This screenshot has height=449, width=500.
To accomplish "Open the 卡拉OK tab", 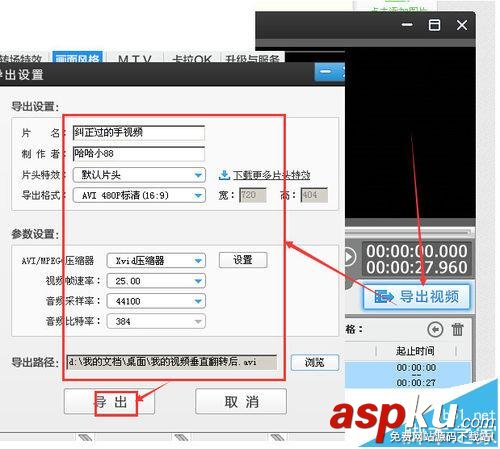I will click(192, 58).
